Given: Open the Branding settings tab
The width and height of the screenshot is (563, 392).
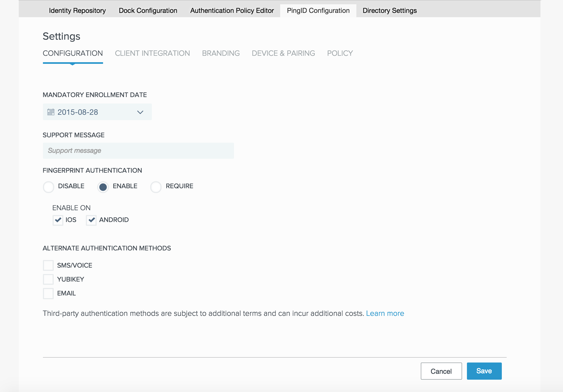Looking at the screenshot, I should coord(221,53).
